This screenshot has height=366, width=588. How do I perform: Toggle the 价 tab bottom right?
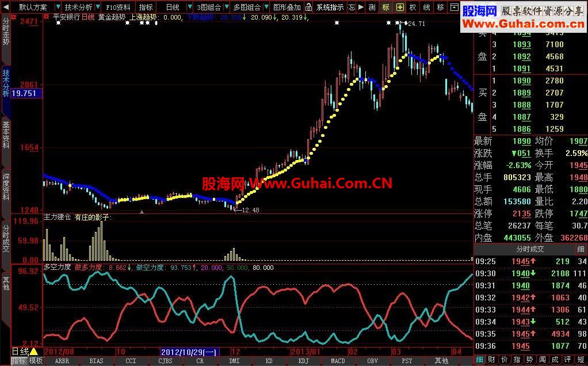coord(505,360)
